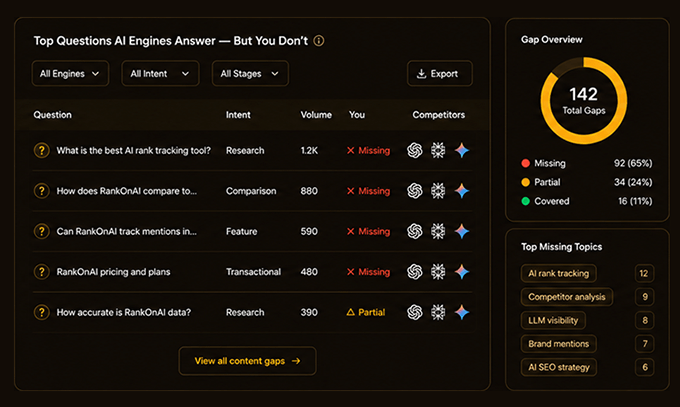
Task: Click Claude icon in the Feature row
Action: point(438,231)
